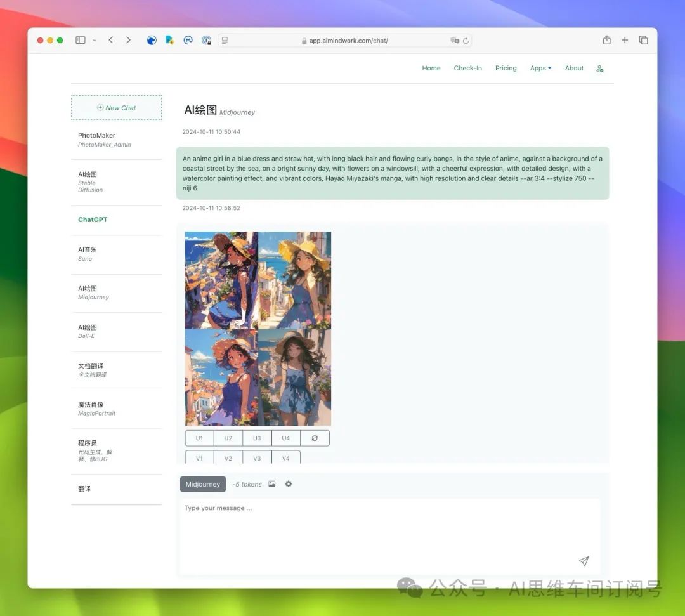Go back with the left arrow
685x616 pixels.
111,40
